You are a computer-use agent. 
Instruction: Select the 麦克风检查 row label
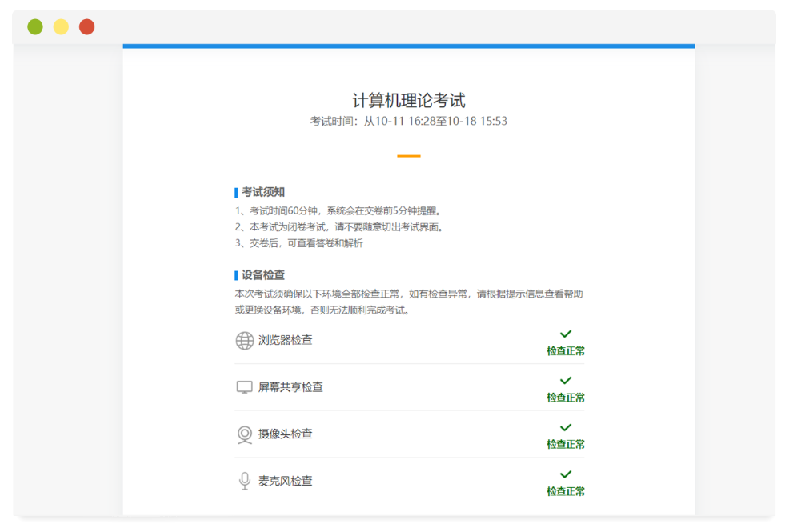[286, 481]
